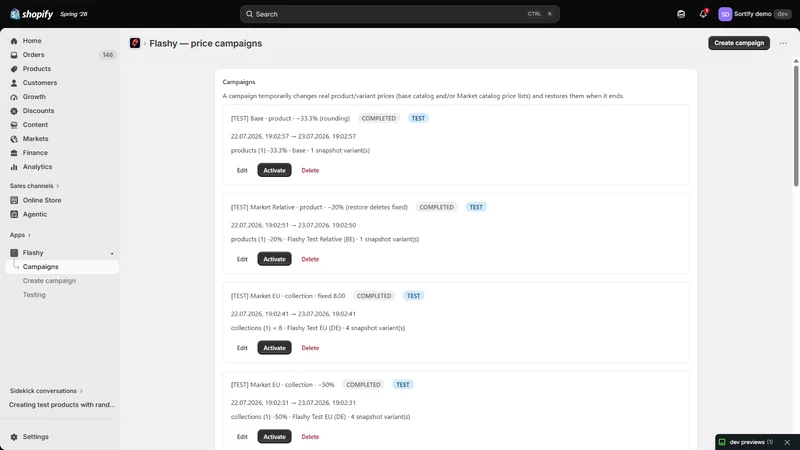Delete the Market Relative -20% campaign

click(310, 259)
